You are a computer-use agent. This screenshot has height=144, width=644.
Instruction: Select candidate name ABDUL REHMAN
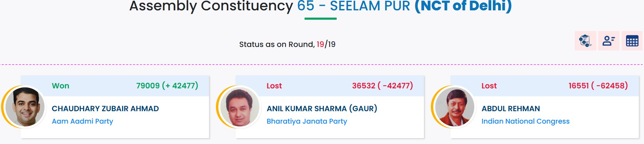511,108
